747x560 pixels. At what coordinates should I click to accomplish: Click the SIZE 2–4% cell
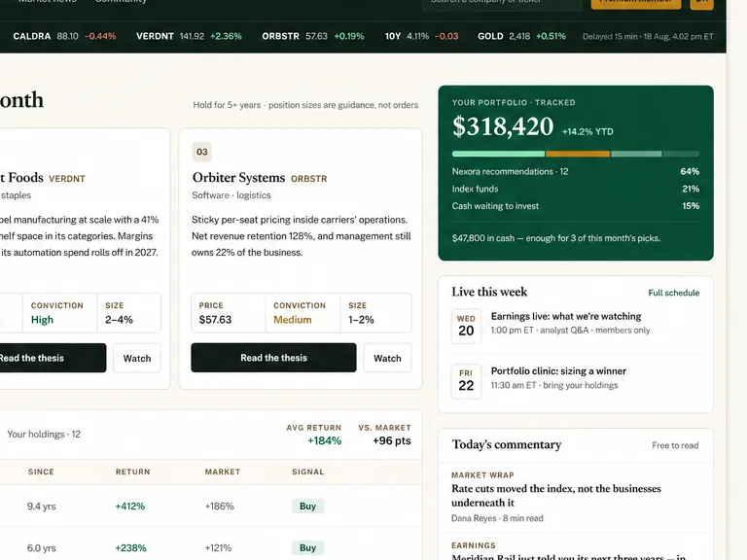(x=129, y=313)
